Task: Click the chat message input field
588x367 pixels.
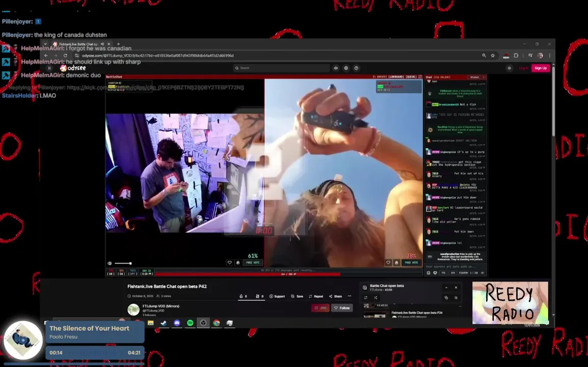Action: click(x=455, y=267)
